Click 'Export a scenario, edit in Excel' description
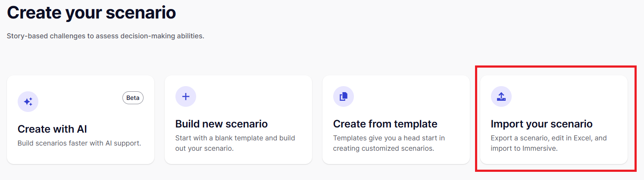Viewport: 644px width, 180px height. (x=549, y=138)
